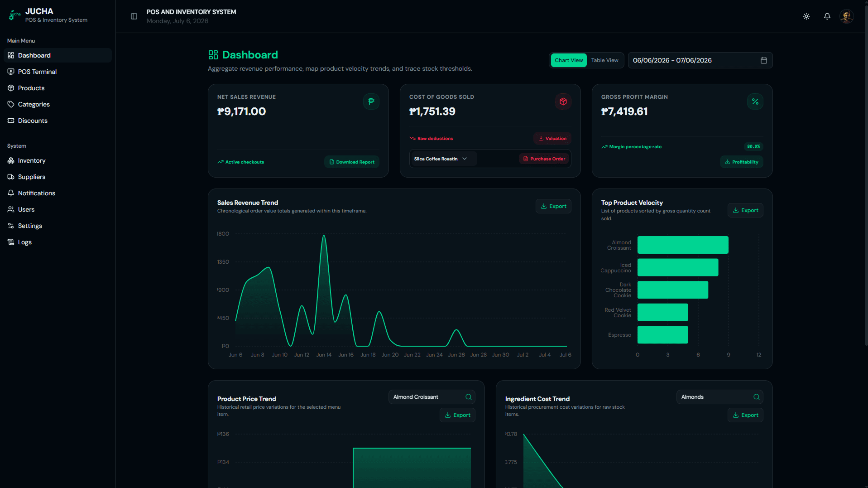Open POS Terminal in the sidebar

pos(58,72)
